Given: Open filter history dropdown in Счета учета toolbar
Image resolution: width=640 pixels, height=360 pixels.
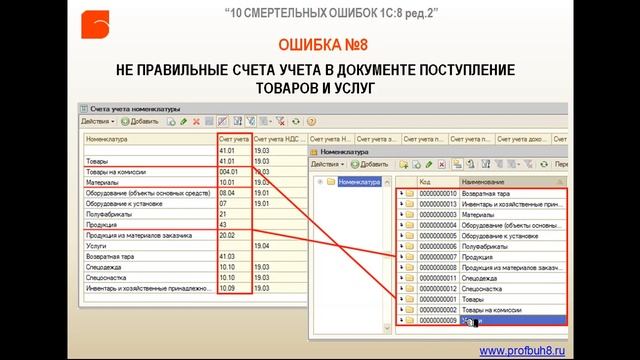Looking at the screenshot, I should pyautogui.click(x=266, y=121).
